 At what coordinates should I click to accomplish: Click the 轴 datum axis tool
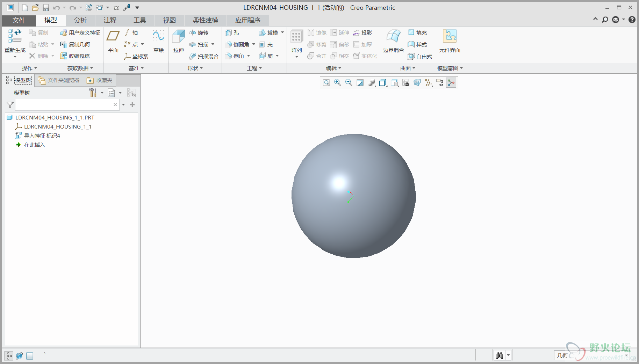coord(131,33)
